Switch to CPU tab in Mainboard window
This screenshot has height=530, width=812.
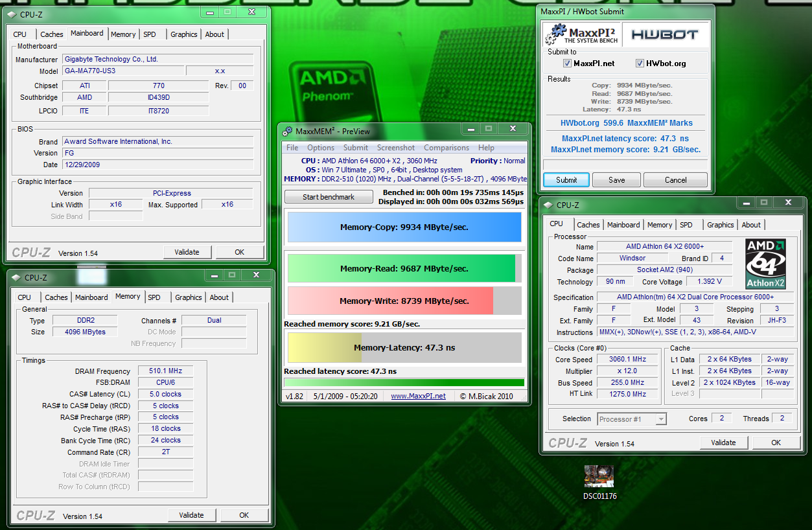point(20,34)
